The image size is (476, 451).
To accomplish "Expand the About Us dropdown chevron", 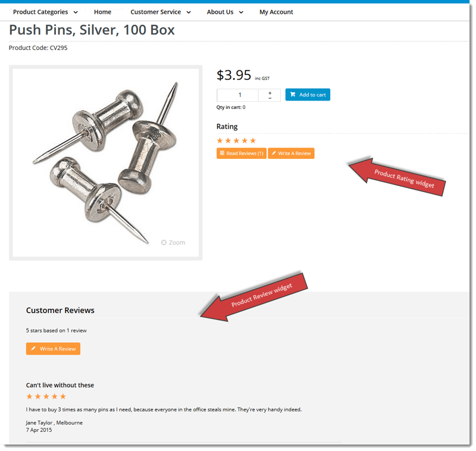I will coord(241,12).
